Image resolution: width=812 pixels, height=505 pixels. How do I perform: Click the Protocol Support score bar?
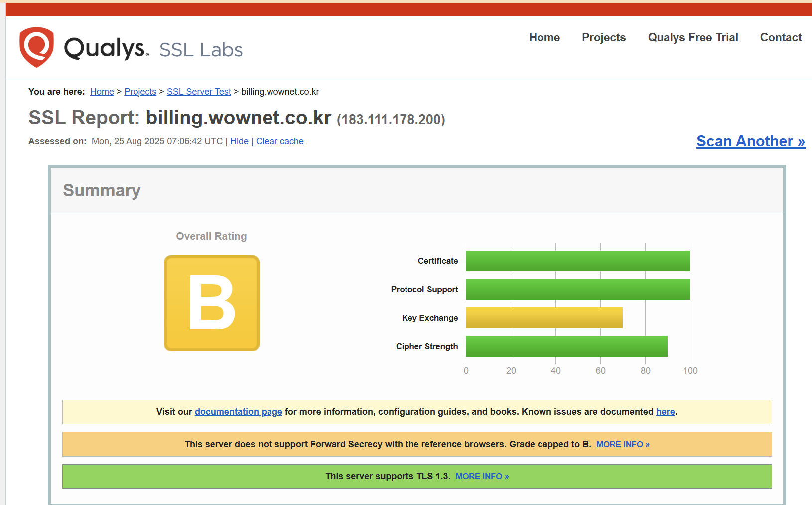pos(578,289)
